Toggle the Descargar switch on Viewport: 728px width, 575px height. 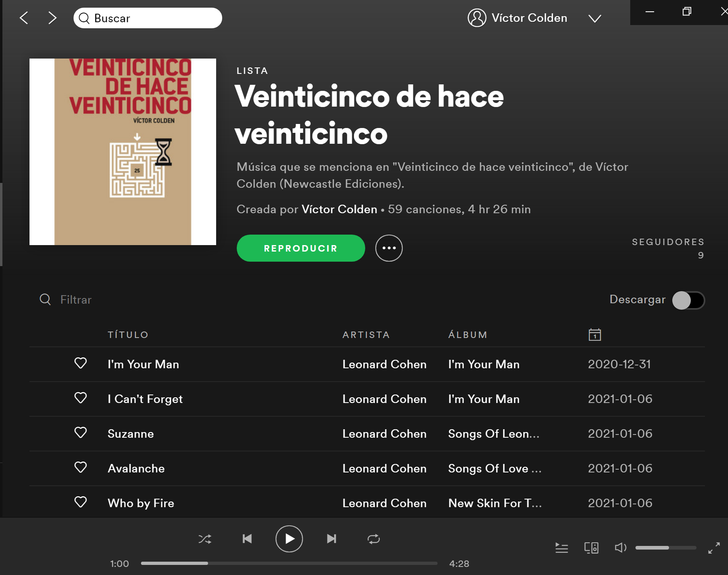(x=688, y=300)
